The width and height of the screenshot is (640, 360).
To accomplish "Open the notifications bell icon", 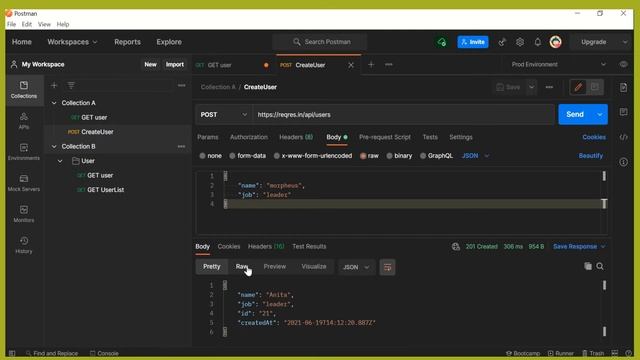I will point(538,42).
